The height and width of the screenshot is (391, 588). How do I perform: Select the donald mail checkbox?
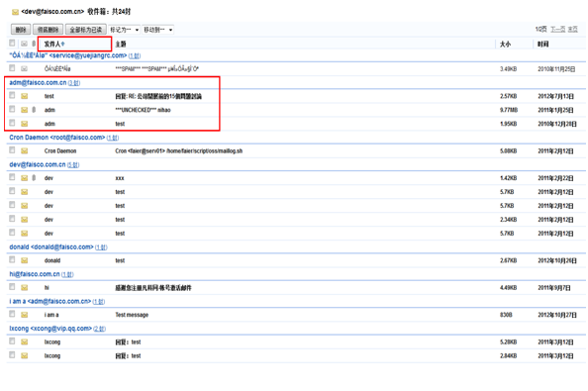click(x=12, y=259)
